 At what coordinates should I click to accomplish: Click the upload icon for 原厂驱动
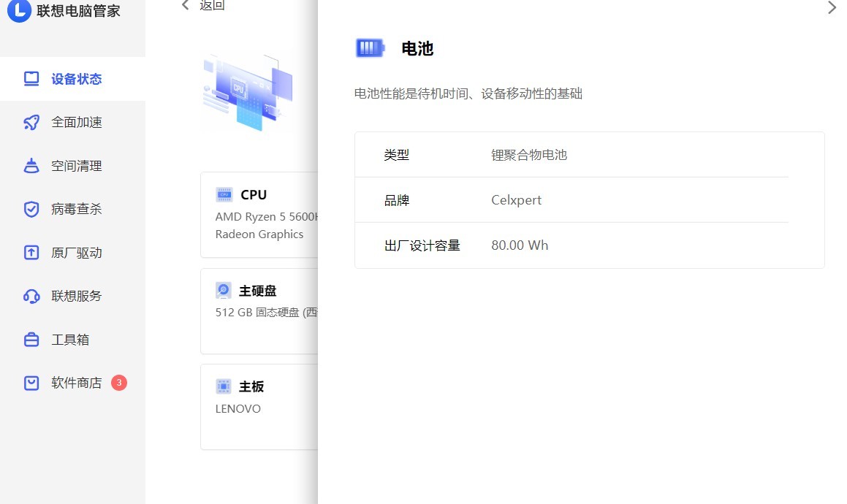(31, 252)
